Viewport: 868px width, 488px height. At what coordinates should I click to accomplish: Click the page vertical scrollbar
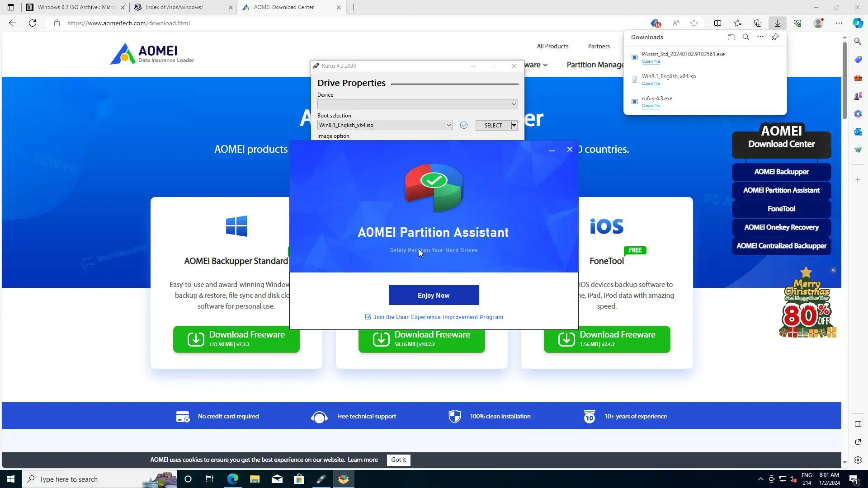(844, 81)
